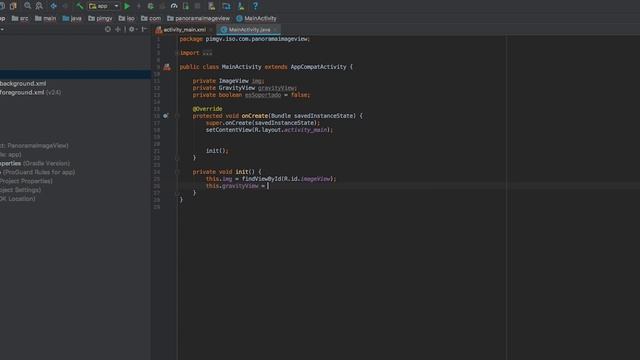Click the pimgv breadcrumb folder

pos(100,18)
